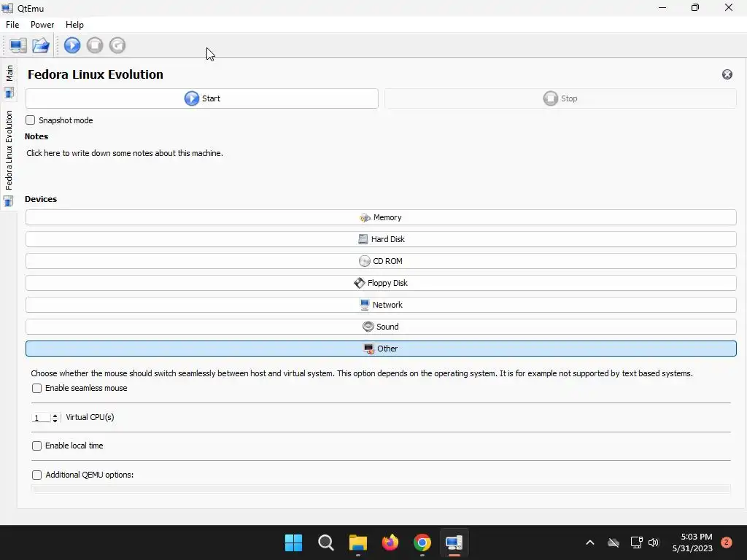
Task: Open the clock showing 5:03 PM
Action: pos(692,542)
